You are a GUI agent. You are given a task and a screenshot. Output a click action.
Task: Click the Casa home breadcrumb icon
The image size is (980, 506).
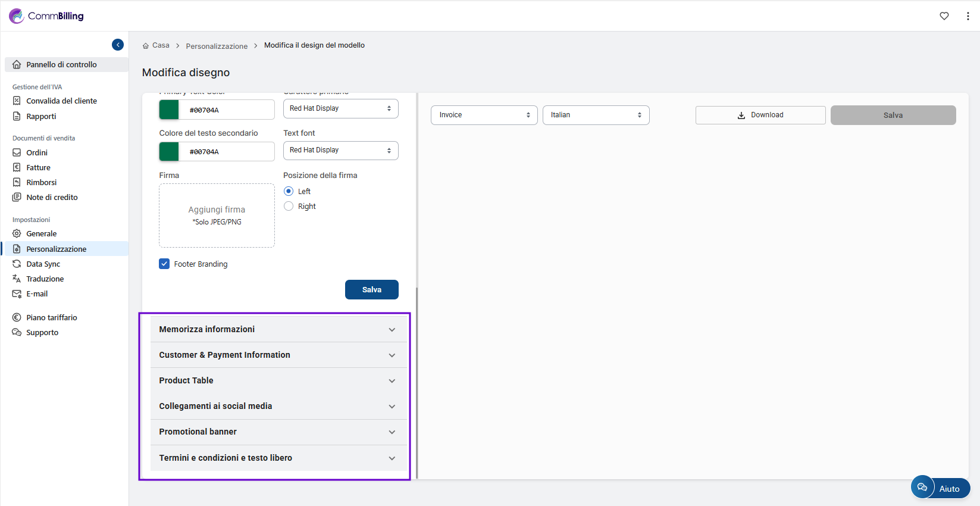tap(146, 46)
